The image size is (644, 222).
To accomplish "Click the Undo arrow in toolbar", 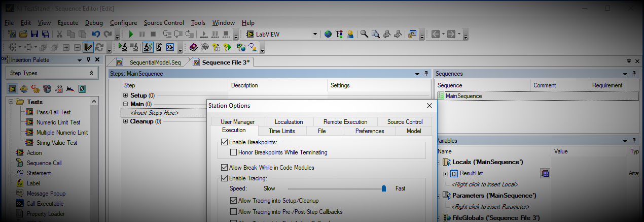I will (x=96, y=35).
